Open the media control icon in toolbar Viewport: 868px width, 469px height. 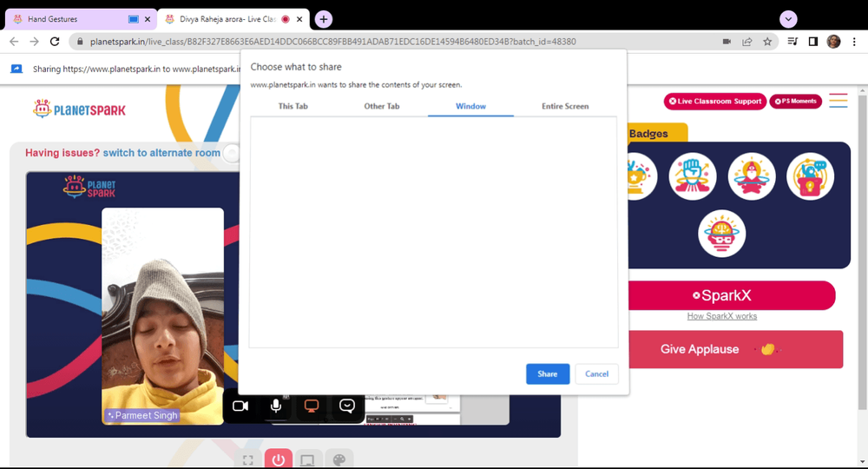coord(792,42)
